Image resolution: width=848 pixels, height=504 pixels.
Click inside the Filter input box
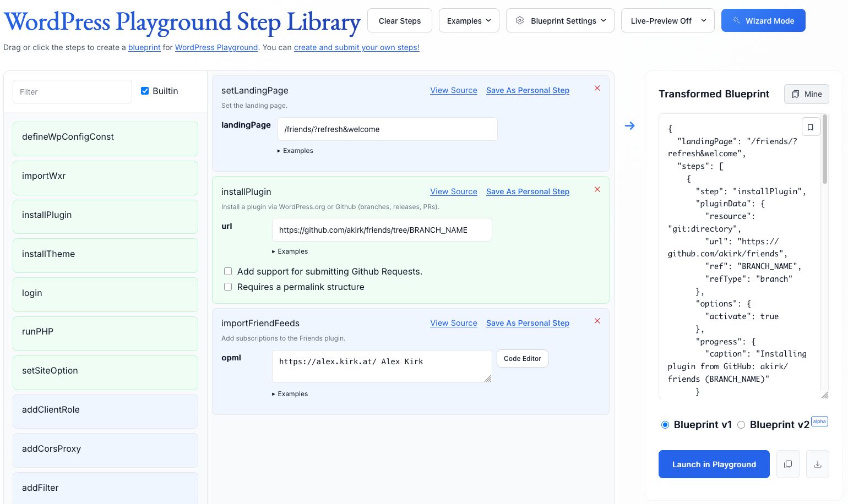[72, 91]
